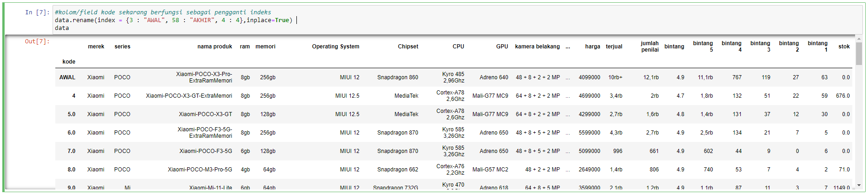Click the 'terjual' column header
The height and width of the screenshot is (194, 868).
[x=614, y=47]
